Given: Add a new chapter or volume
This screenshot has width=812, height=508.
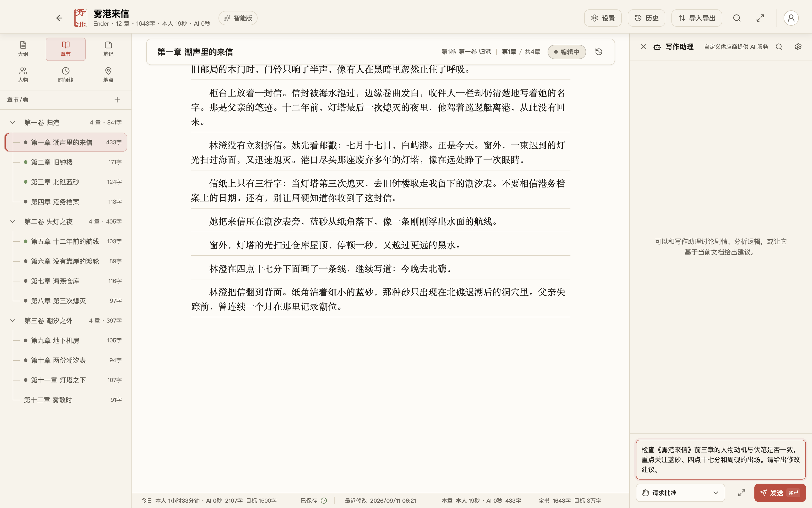Looking at the screenshot, I should [117, 100].
